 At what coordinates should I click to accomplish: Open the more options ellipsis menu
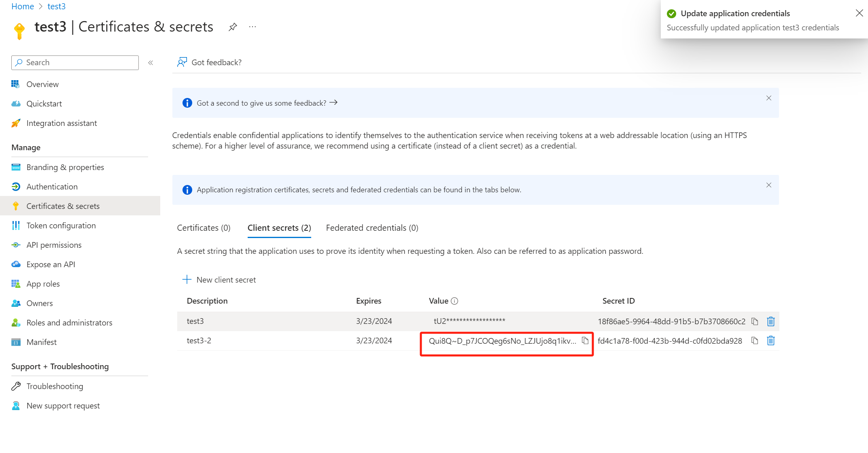pos(253,27)
